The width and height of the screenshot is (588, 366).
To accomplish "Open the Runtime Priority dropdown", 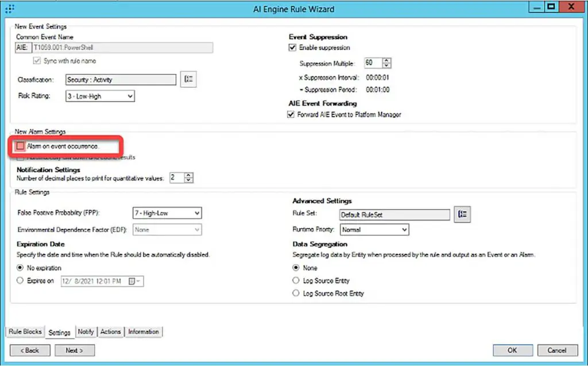I will [x=404, y=229].
